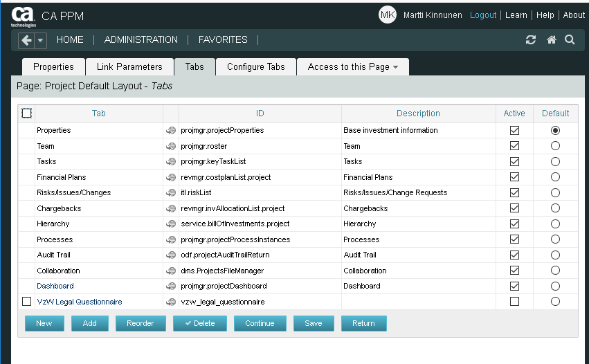Open the ADMINISTRATION menu

(141, 40)
